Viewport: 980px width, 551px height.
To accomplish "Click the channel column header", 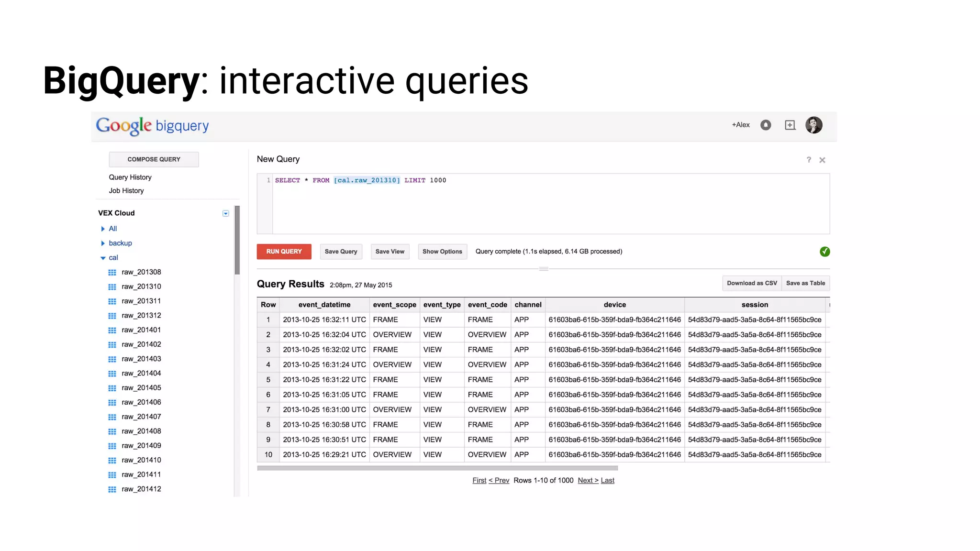I will point(528,305).
